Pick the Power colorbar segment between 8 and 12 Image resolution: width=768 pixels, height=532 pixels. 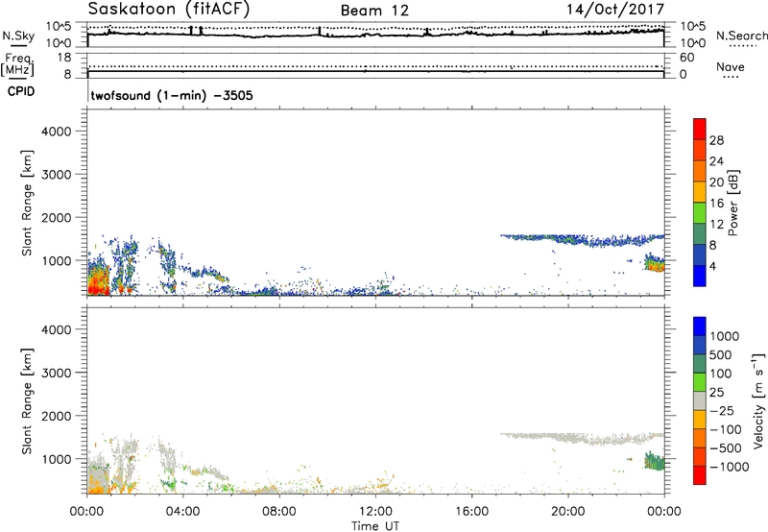pyautogui.click(x=700, y=233)
